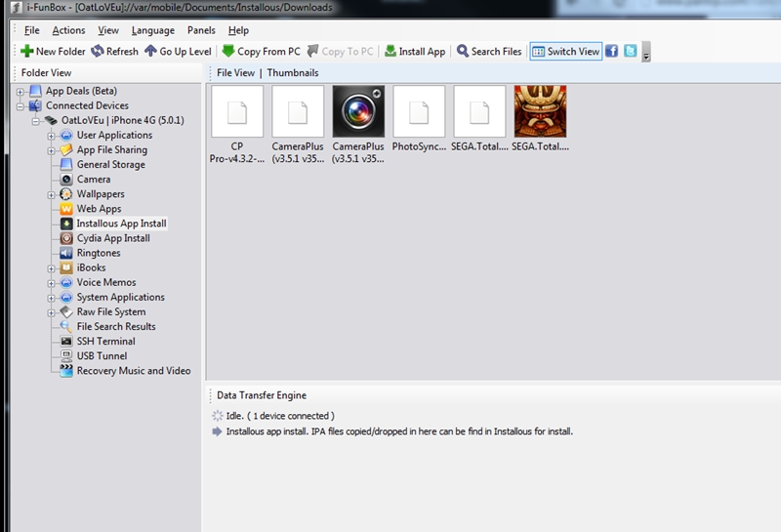Expand the System Applications node
781x532 pixels.
click(52, 298)
